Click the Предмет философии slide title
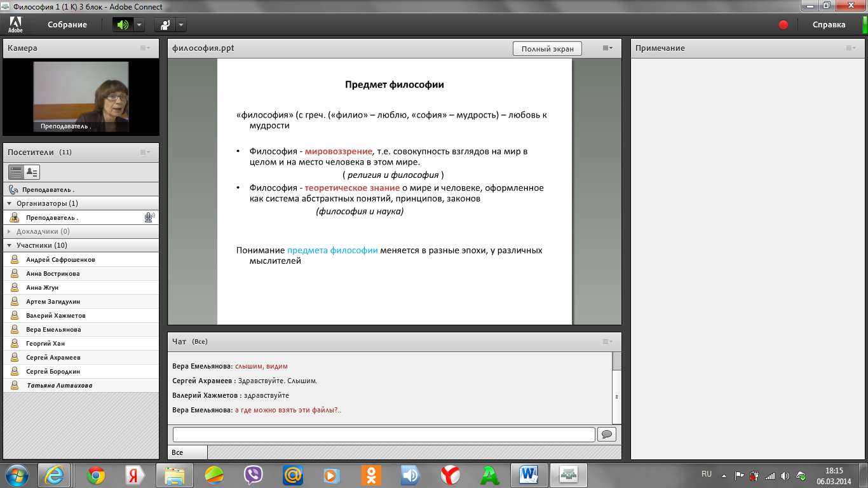868x488 pixels. (394, 85)
